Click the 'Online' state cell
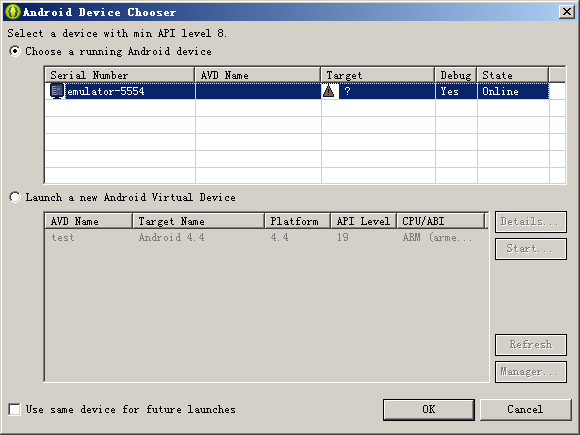 (x=513, y=91)
